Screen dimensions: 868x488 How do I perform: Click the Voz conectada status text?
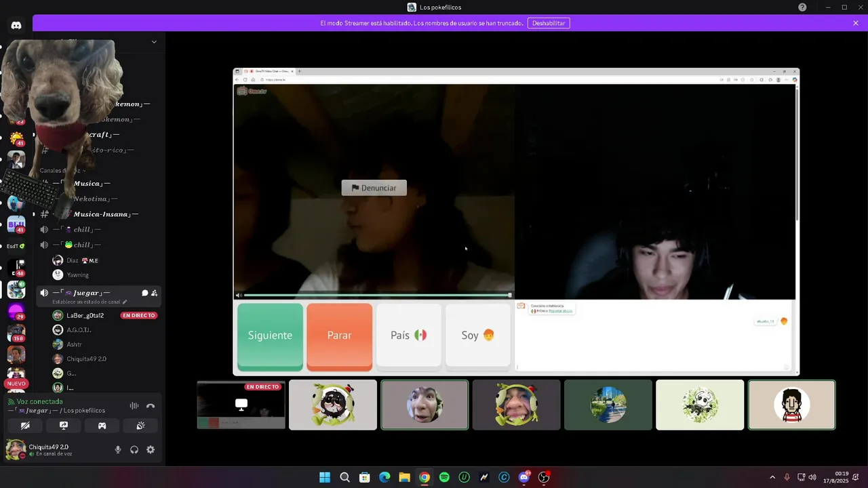click(x=39, y=401)
